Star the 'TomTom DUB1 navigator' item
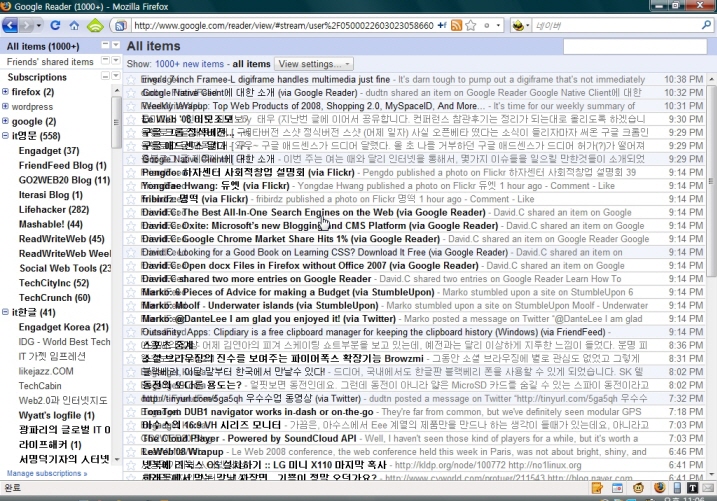 click(131, 412)
